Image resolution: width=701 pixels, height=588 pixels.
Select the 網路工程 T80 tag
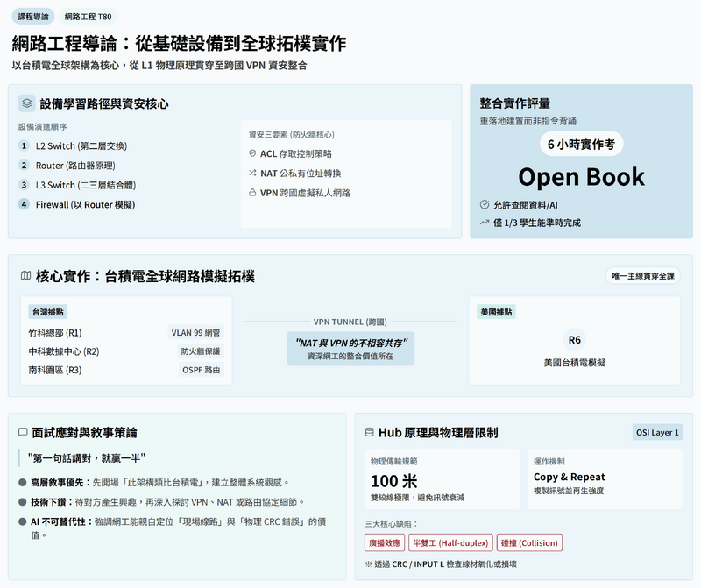(x=88, y=17)
